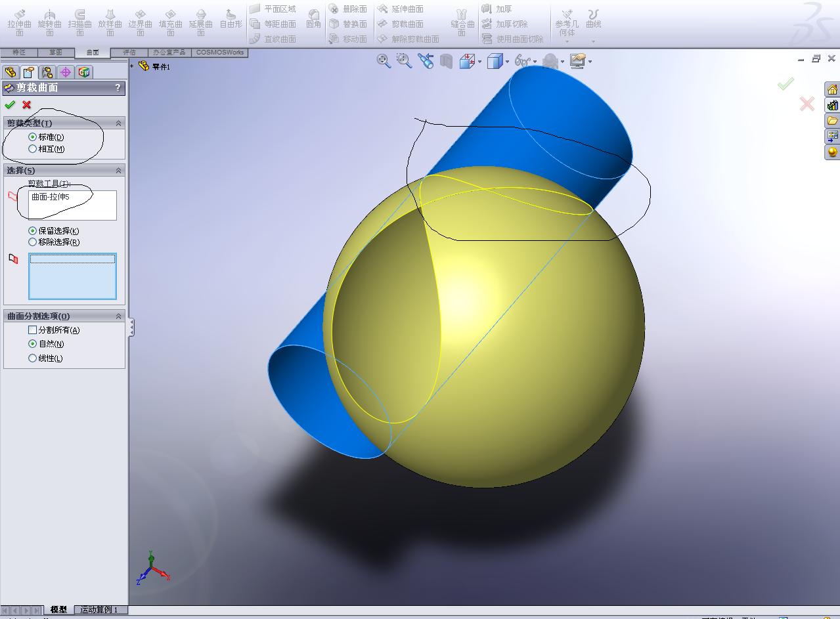Open the FeatureManager design tree panel tab
Image resolution: width=840 pixels, height=619 pixels.
click(x=10, y=72)
